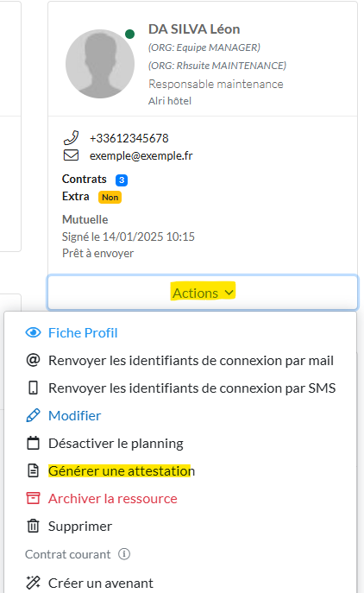Image resolution: width=364 pixels, height=593 pixels.
Task: Click the magic wand icon for Créer un avenant
Action: pos(34,583)
